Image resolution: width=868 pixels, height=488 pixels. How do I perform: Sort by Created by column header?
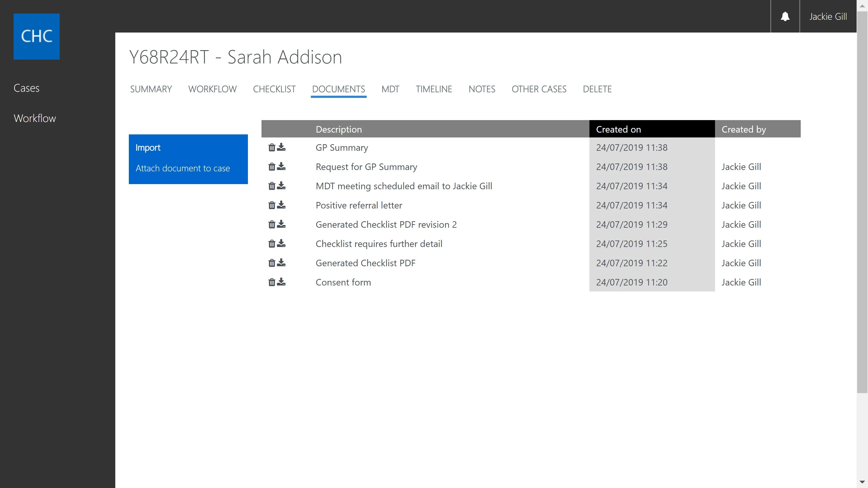coord(743,129)
